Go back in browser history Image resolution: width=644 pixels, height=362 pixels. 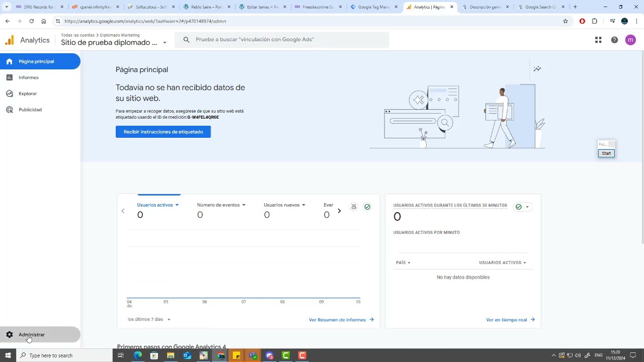click(8, 21)
